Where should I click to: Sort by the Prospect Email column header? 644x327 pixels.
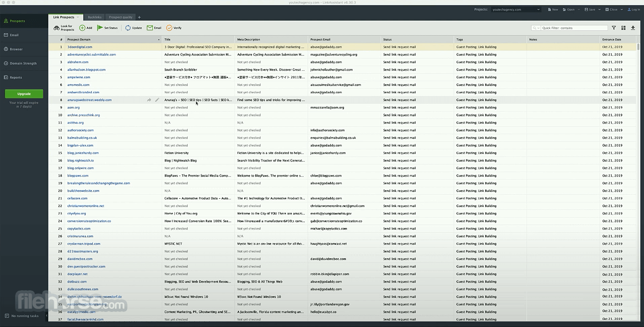coord(344,39)
